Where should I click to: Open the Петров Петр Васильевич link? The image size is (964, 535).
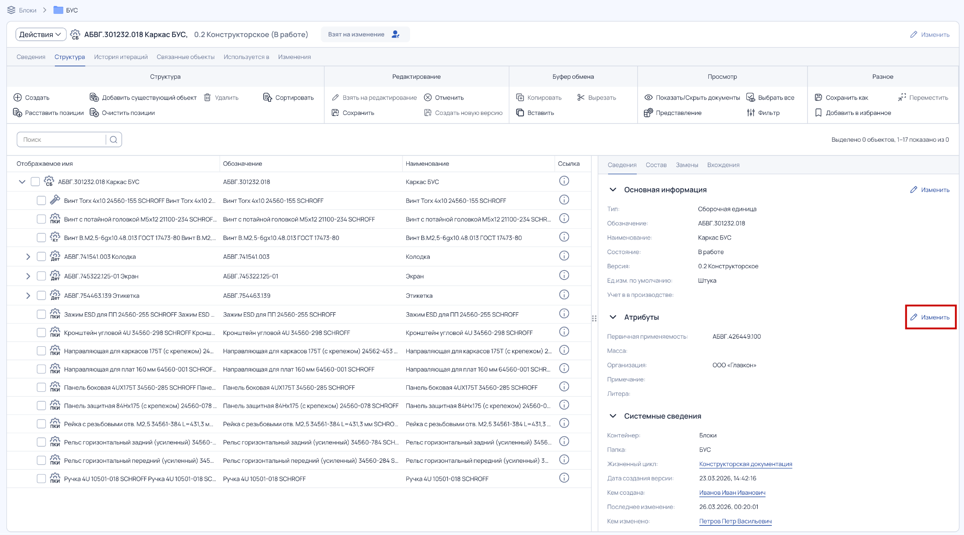point(735,521)
